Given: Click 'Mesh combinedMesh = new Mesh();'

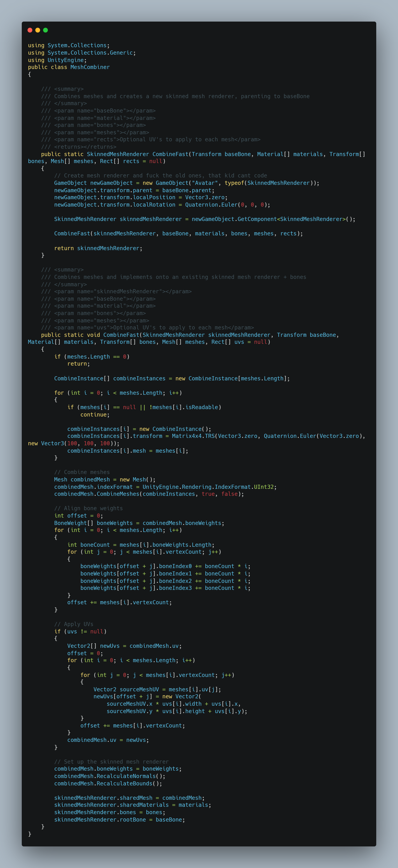Looking at the screenshot, I should pyautogui.click(x=105, y=479).
